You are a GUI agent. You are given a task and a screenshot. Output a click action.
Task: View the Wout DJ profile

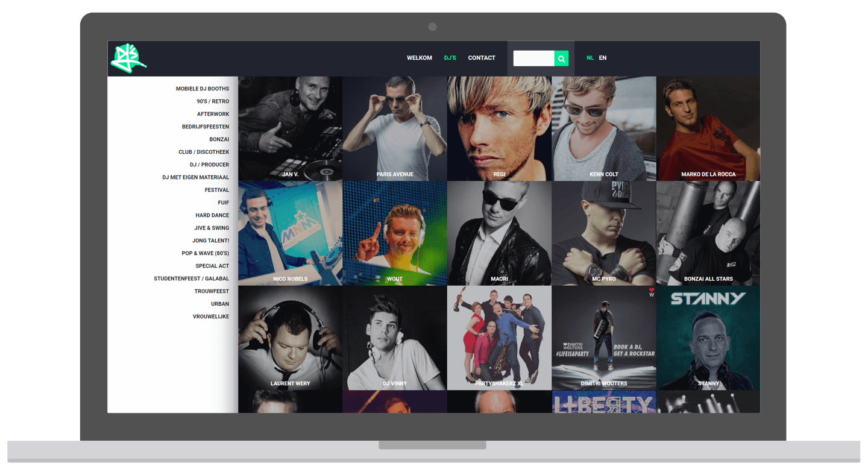coord(395,233)
